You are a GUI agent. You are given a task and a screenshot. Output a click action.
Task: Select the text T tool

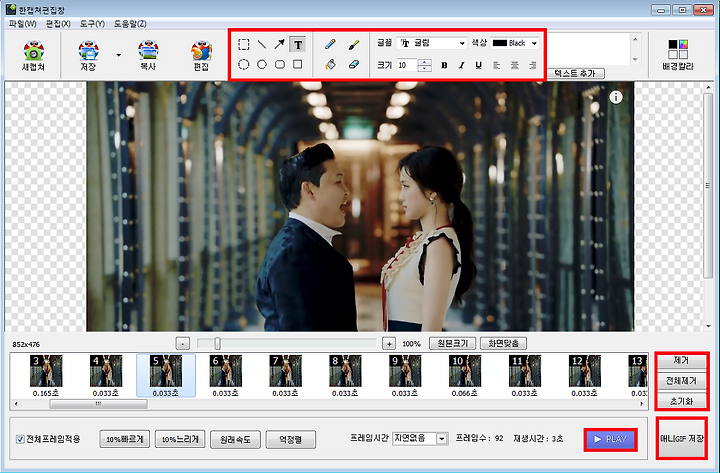point(298,45)
